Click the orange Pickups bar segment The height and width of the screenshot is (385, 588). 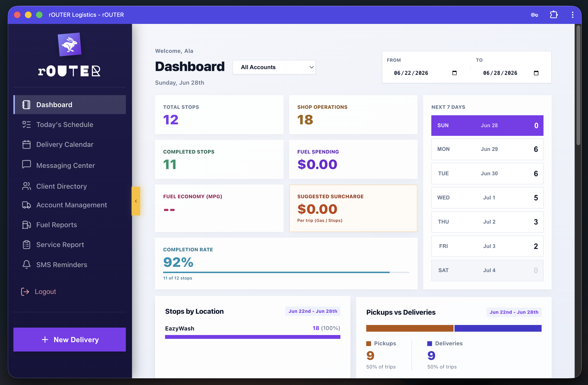tap(410, 328)
